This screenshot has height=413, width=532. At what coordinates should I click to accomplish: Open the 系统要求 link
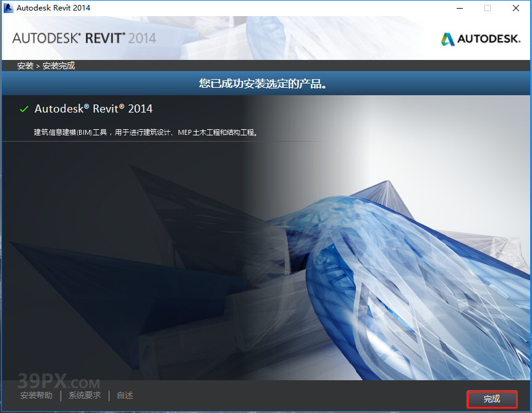tap(84, 395)
